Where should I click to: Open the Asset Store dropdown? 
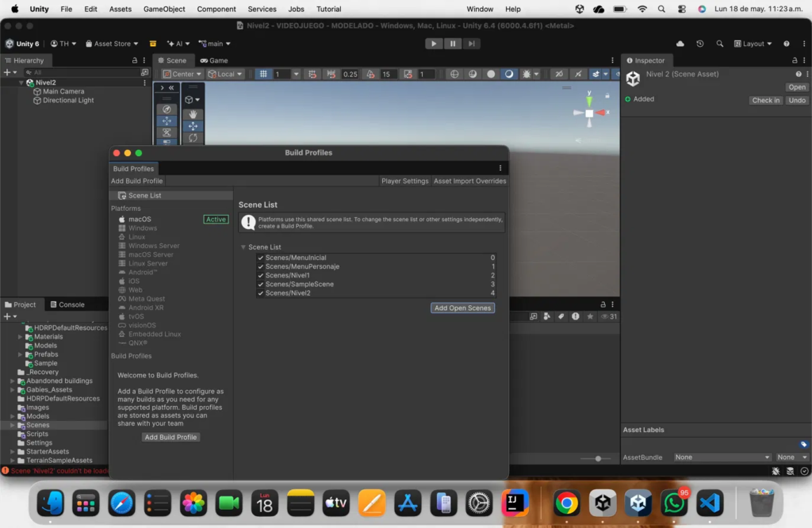coord(112,44)
